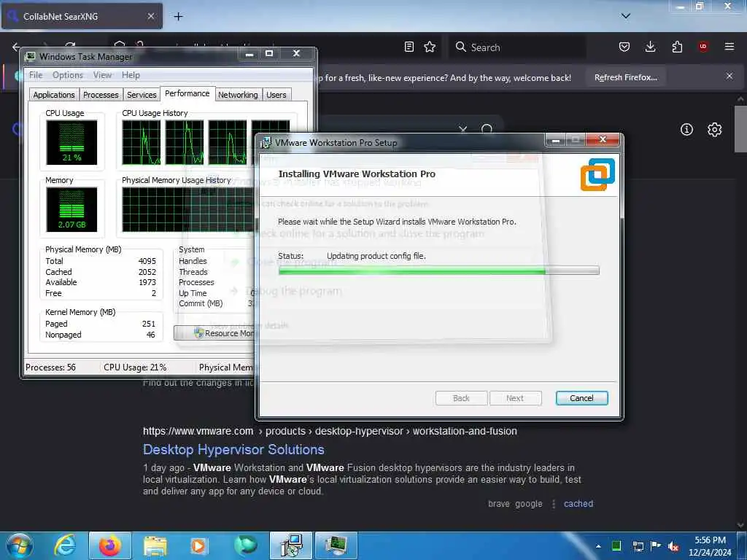Click the VMware Setup title bar icon

pyautogui.click(x=266, y=142)
